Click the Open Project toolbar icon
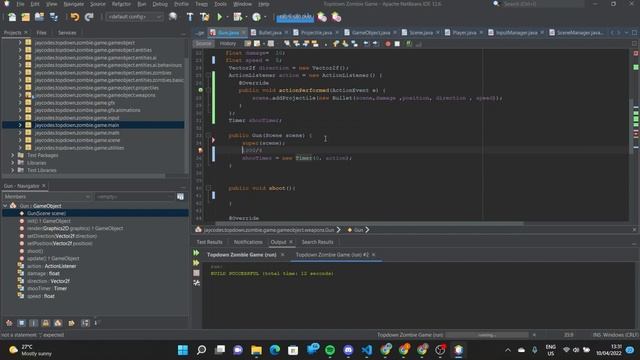 click(x=39, y=17)
